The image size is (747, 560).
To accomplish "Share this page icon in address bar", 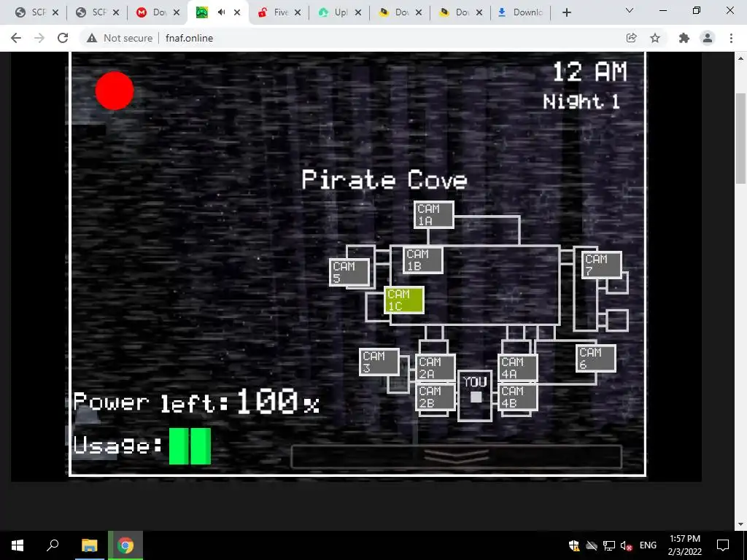I will click(x=631, y=38).
